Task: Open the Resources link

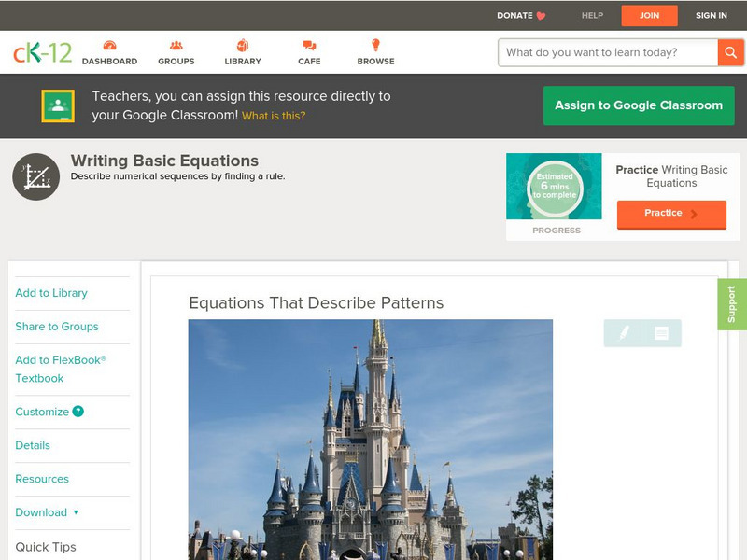Action: (42, 479)
